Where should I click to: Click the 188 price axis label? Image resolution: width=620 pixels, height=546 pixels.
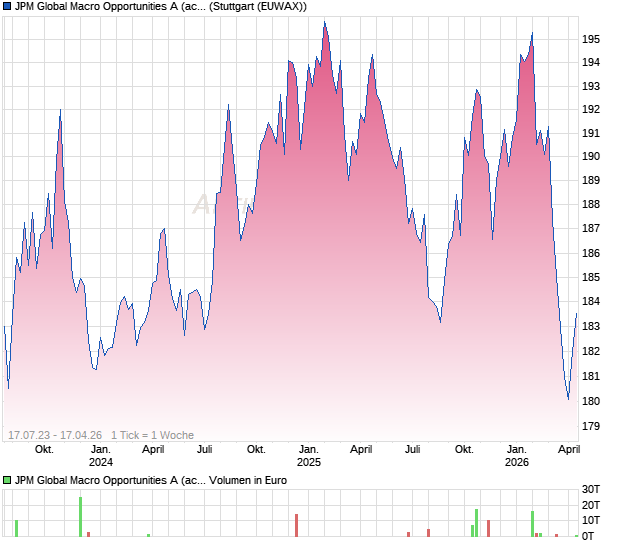point(592,204)
